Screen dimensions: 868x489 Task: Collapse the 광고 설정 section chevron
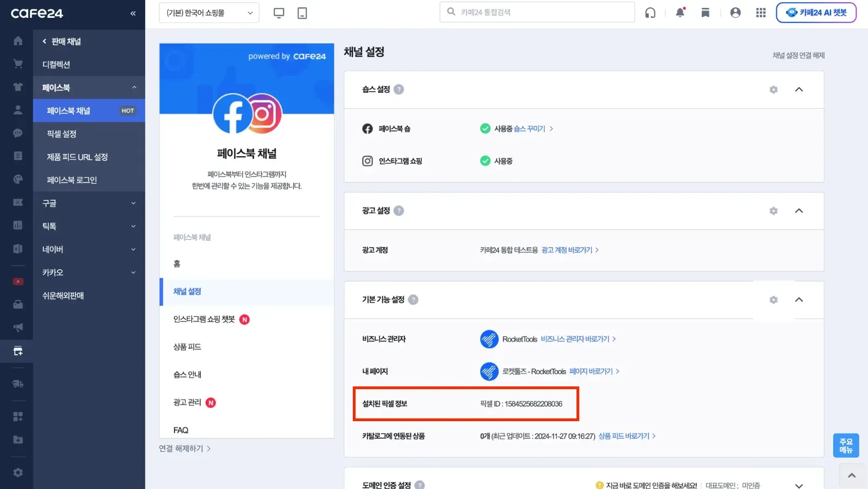pyautogui.click(x=799, y=211)
